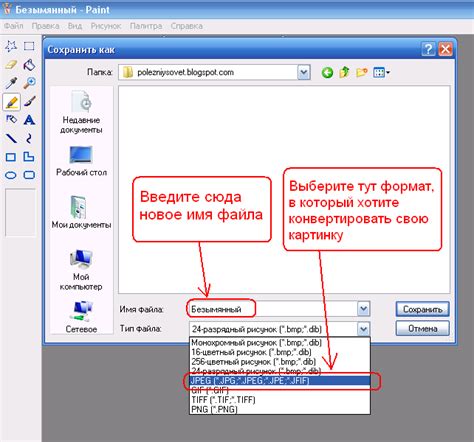Viewport: 474px width, 442px height.
Task: Click the Отмена button
Action: (422, 328)
